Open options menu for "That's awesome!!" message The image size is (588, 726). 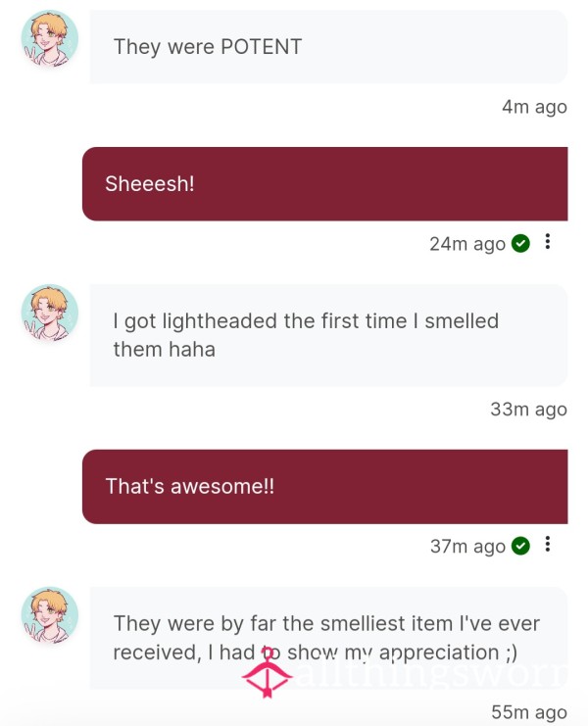click(547, 544)
